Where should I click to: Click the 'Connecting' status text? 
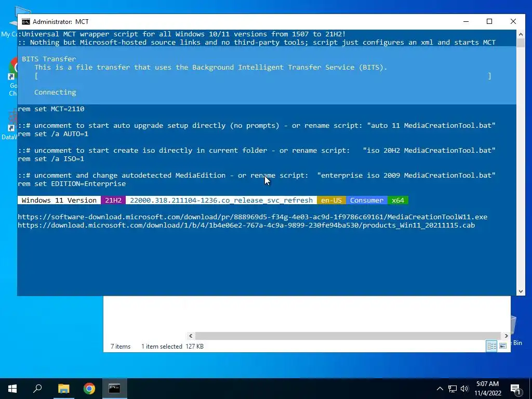[55, 92]
